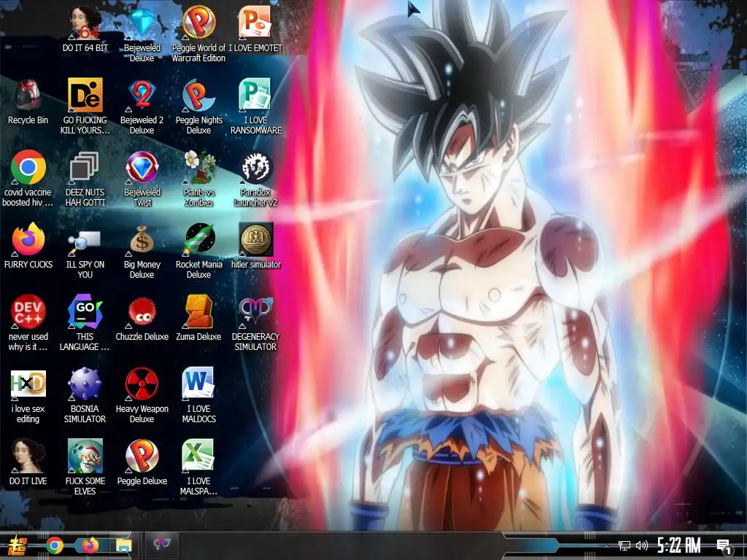Switch to the running app on the taskbar

pyautogui.click(x=161, y=545)
